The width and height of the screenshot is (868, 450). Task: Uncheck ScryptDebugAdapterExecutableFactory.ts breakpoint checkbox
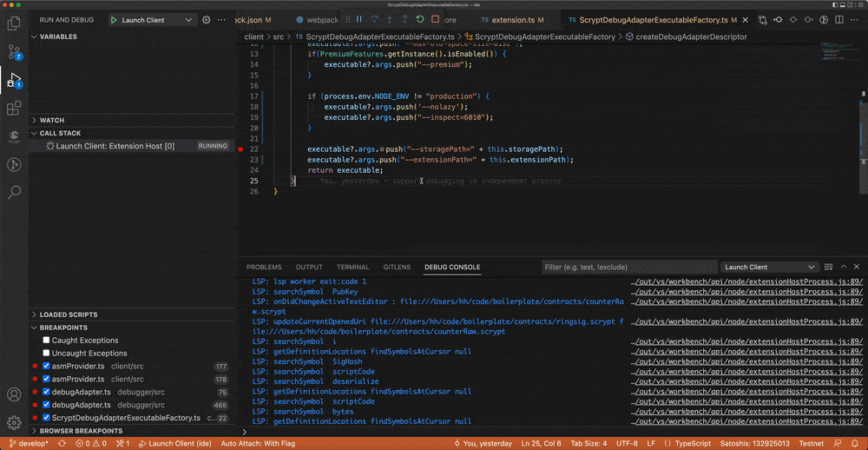point(47,418)
